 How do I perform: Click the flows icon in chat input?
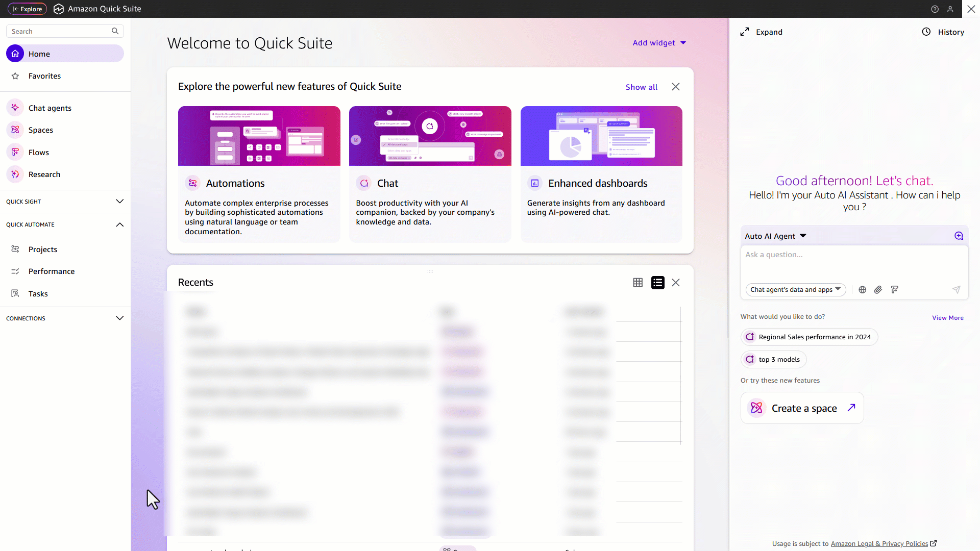894,290
